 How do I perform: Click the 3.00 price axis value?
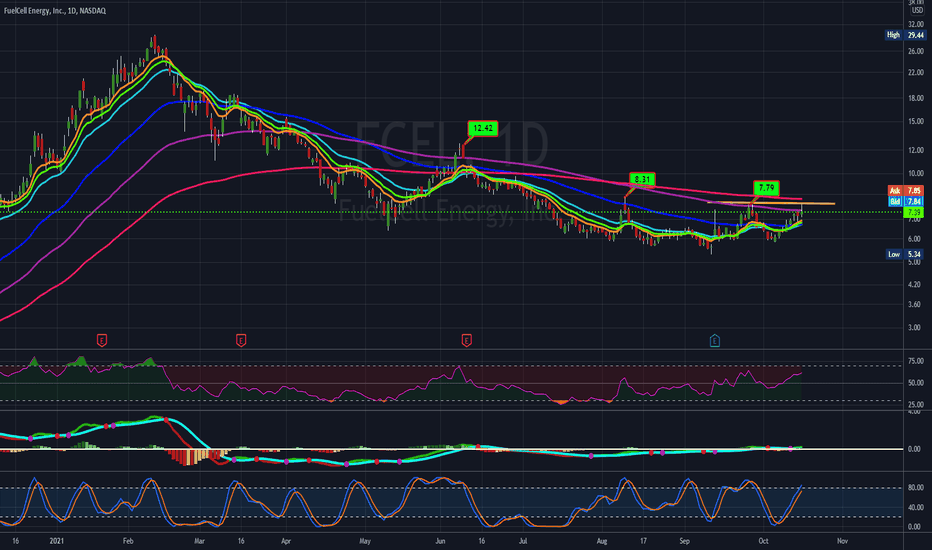(x=915, y=328)
